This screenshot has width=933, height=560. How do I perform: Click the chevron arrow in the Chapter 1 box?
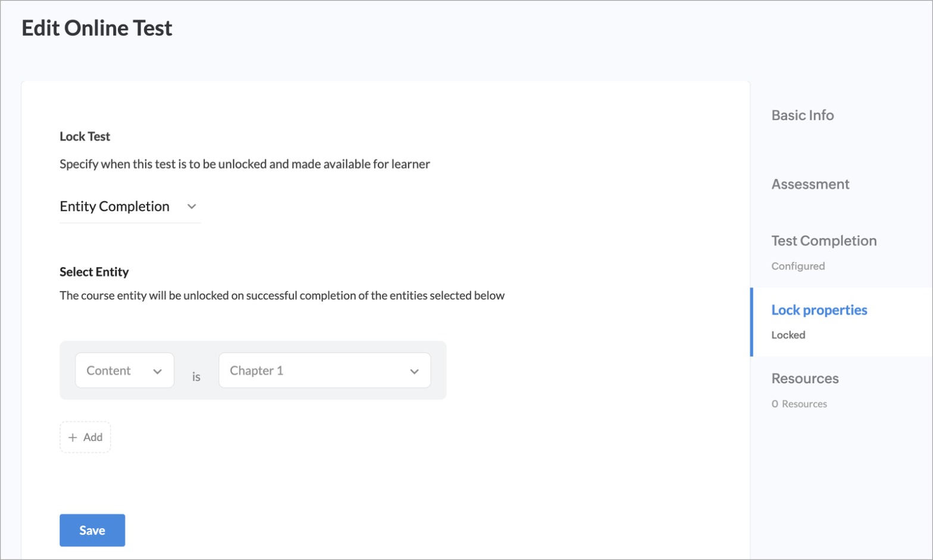[x=414, y=371]
